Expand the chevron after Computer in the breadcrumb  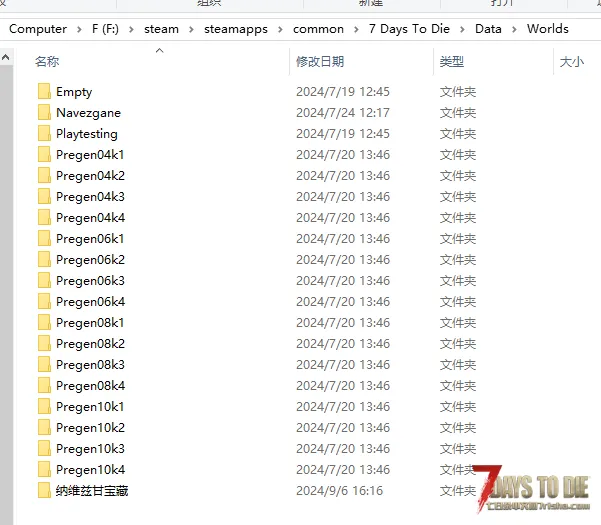pos(79,30)
